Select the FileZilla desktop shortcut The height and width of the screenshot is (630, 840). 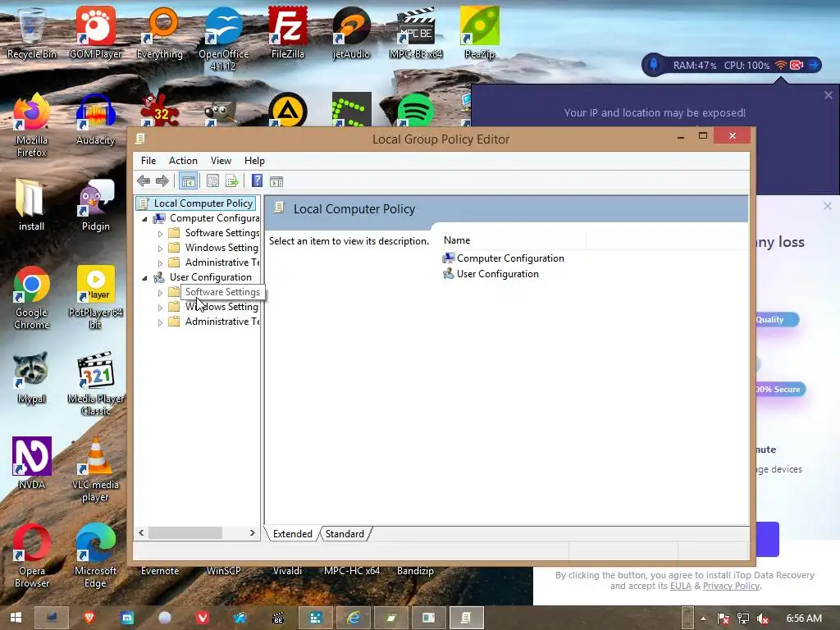click(288, 33)
